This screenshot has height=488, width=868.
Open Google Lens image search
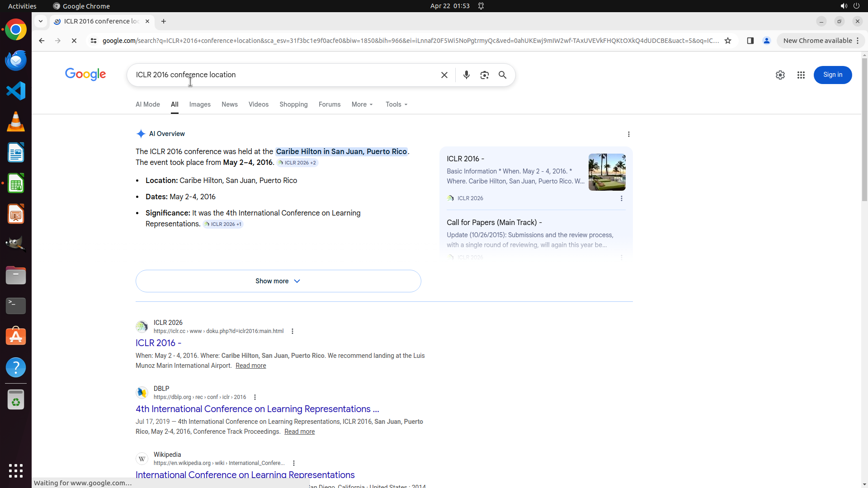coord(484,75)
